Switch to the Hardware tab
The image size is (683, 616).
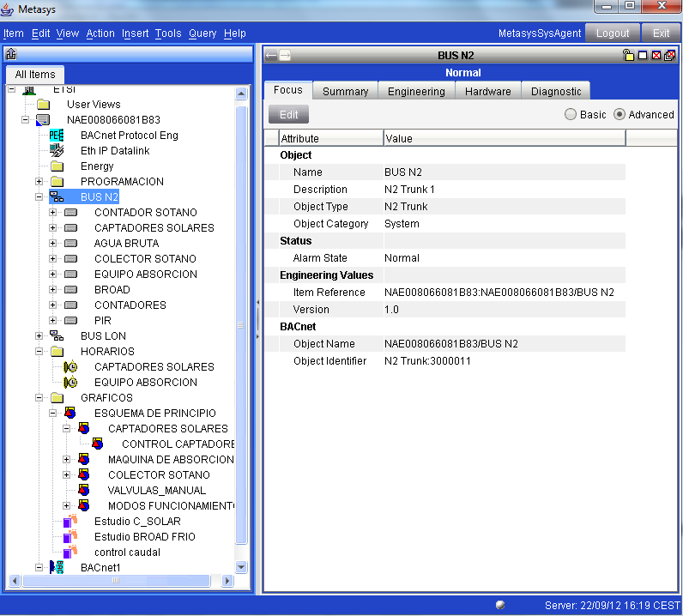pos(488,91)
